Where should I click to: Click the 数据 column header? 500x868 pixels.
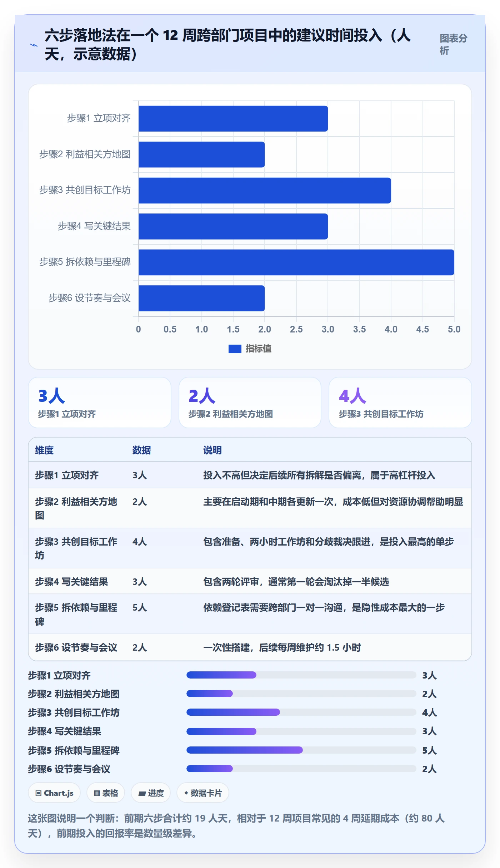(x=142, y=450)
